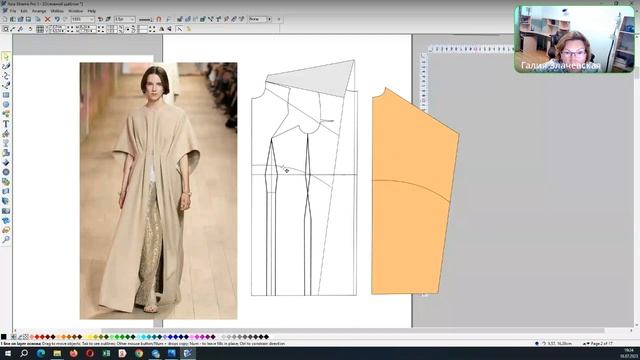Viewport: 640px width, 360px height.
Task: Click the Undo arrow icon
Action: [57, 19]
